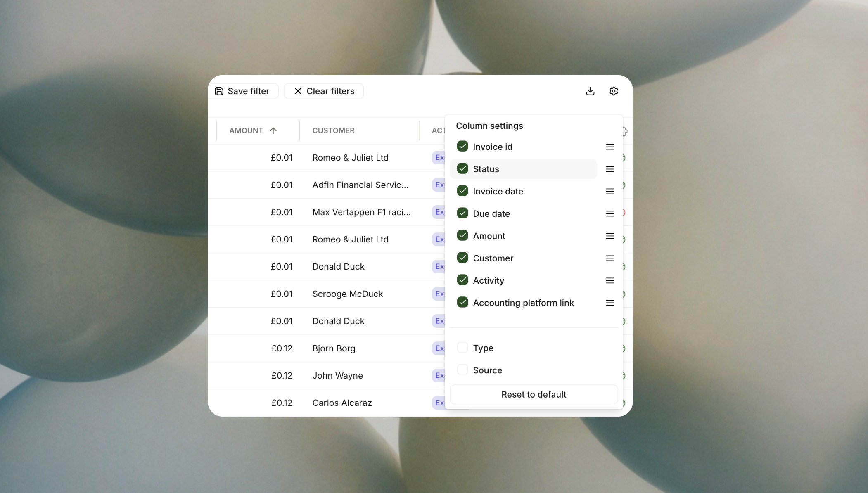This screenshot has height=493, width=868.
Task: Click reorder handle next to Customer
Action: point(610,258)
